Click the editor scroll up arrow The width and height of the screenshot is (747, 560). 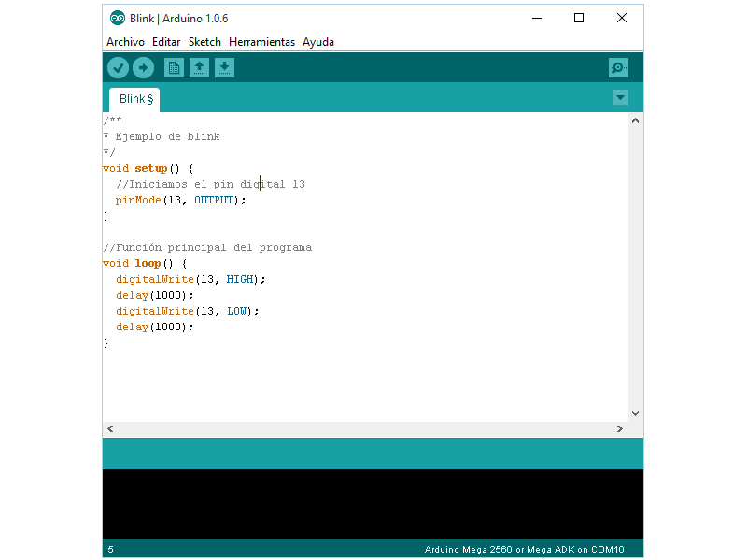click(635, 121)
